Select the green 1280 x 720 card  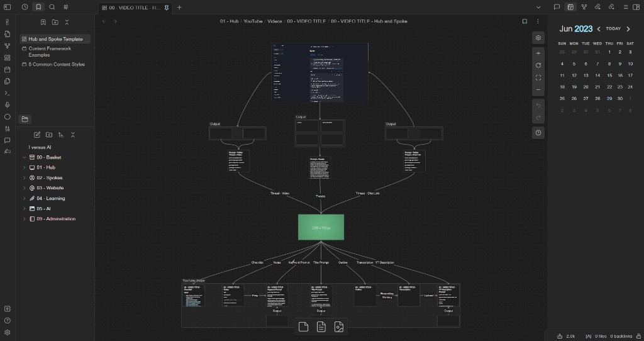pos(321,227)
